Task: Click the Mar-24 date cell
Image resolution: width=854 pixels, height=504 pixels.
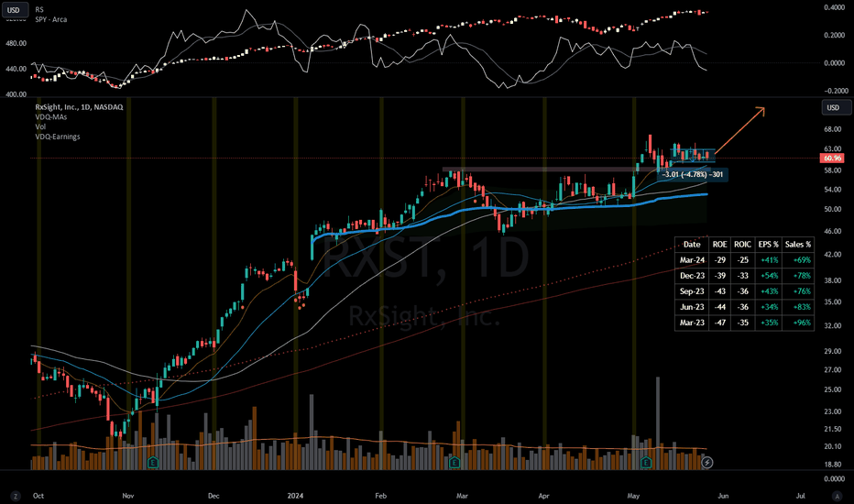Action: [x=692, y=260]
